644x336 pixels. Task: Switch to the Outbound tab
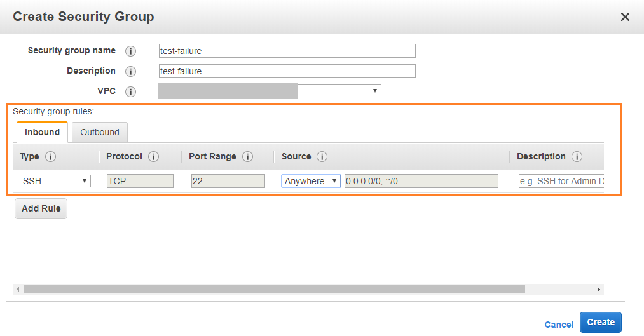(100, 132)
